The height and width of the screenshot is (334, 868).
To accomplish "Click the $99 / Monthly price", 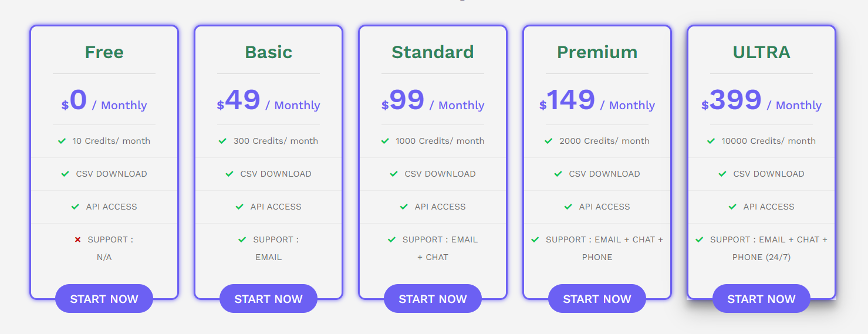I will [x=433, y=101].
